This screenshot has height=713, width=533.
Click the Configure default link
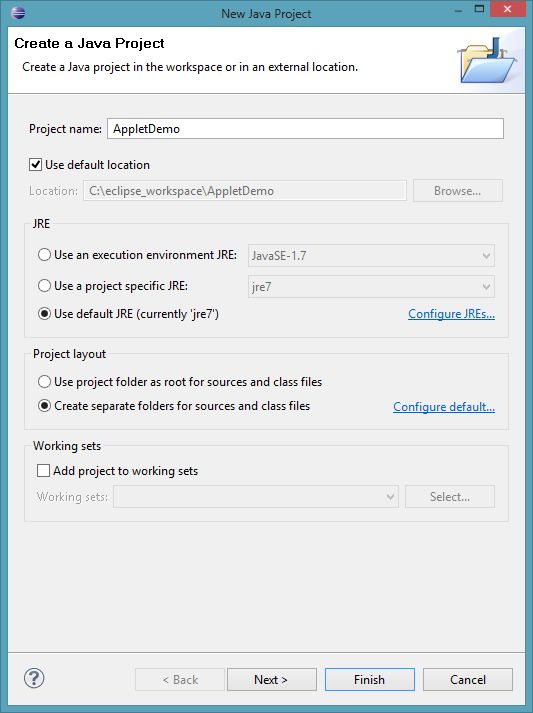(444, 407)
